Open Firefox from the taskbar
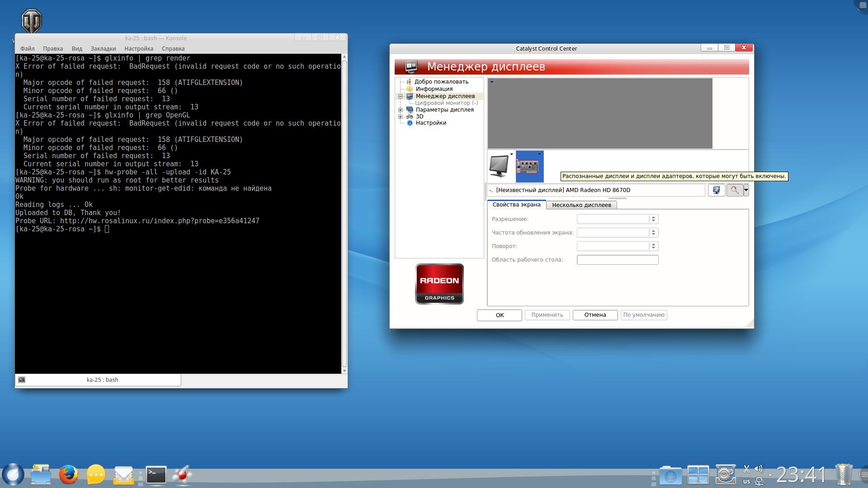 tap(68, 475)
